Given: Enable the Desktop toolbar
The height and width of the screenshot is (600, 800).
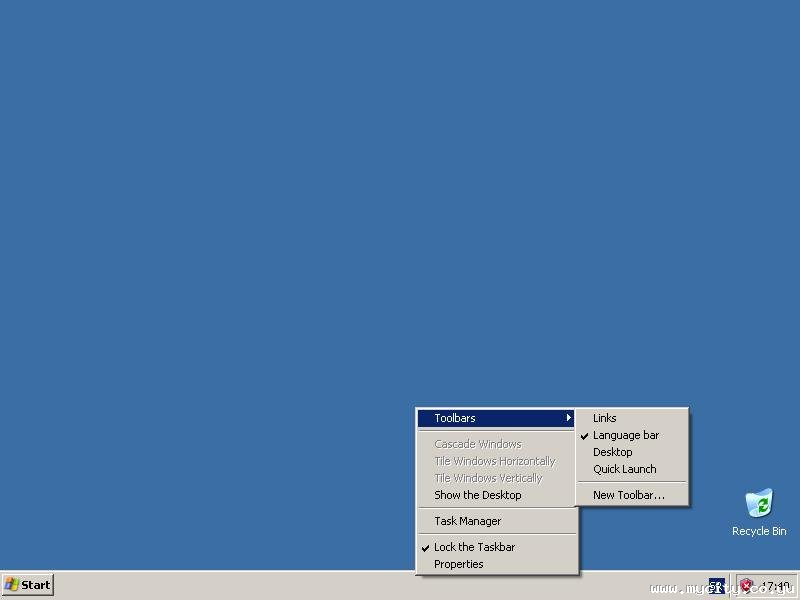Looking at the screenshot, I should (632, 452).
